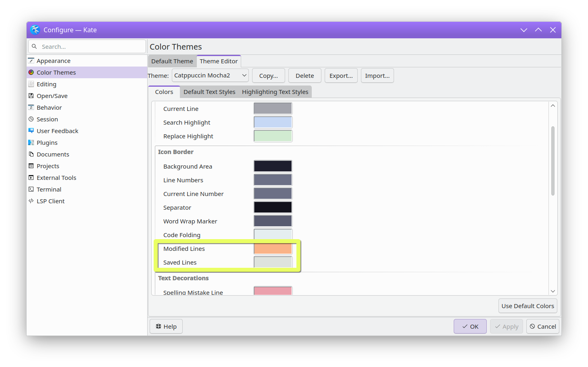
Task: Click the Editing page icon
Action: click(x=31, y=84)
